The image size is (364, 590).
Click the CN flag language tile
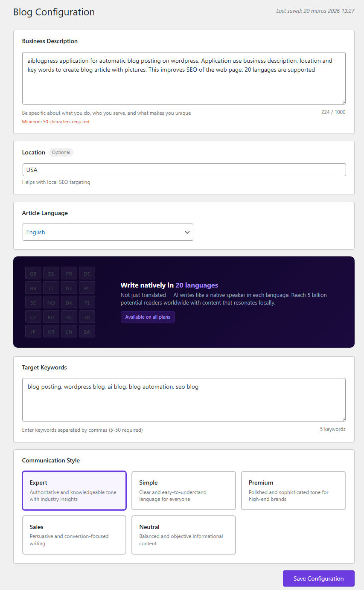[x=69, y=331]
